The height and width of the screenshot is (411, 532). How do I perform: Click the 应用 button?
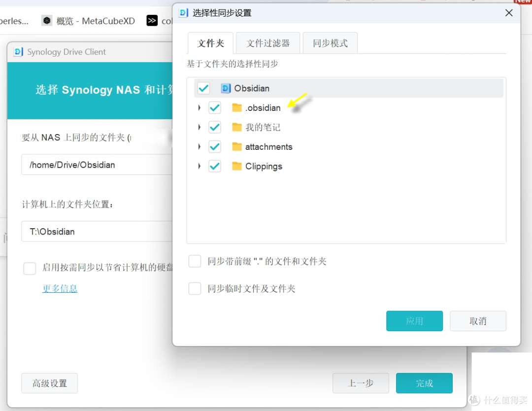click(414, 321)
